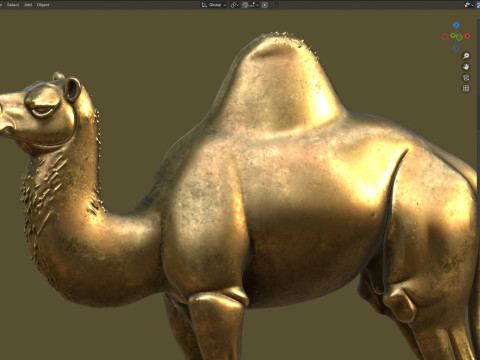
Task: Open the Global transform orientation dropdown
Action: tap(214, 5)
